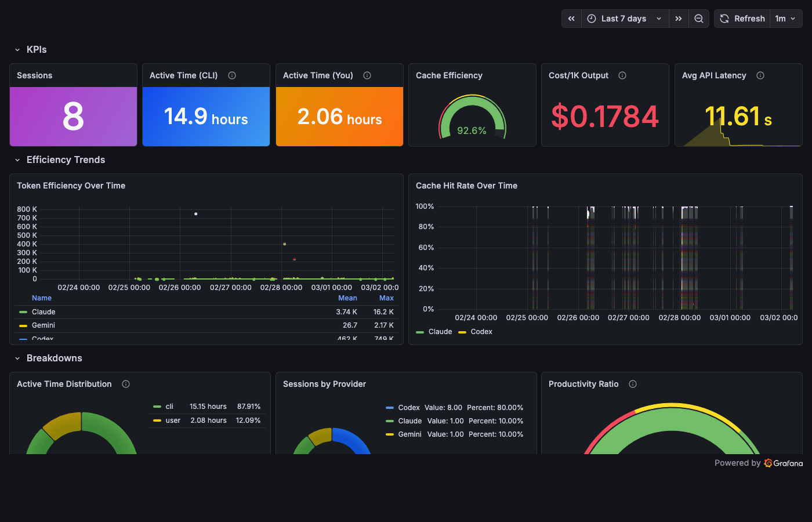Screen dimensions: 812x522
Task: Zoom out the time range with magnifier icon
Action: pyautogui.click(x=698, y=18)
